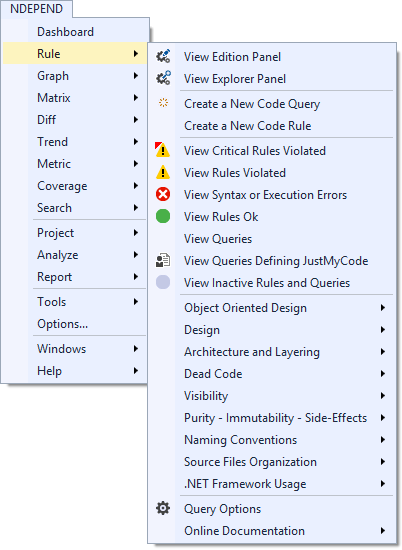Expand Visibility rules arrow
This screenshot has width=402, height=550.
coord(383,396)
